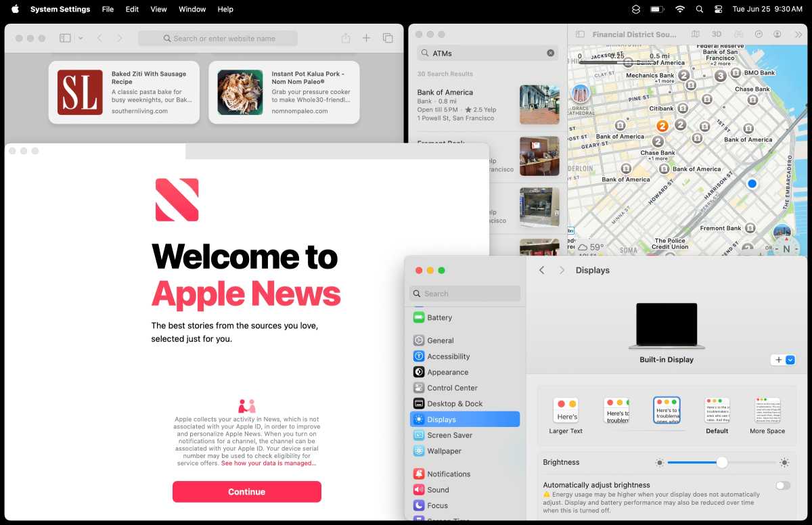Click the System Settings search field
The width and height of the screenshot is (812, 525).
(x=465, y=294)
